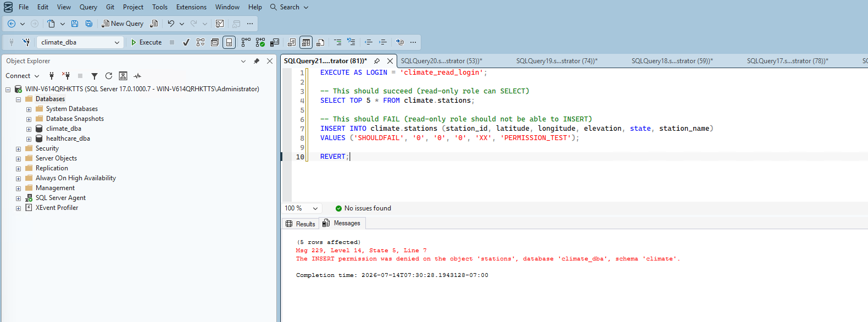Toggle the IntelliSense Enabled icon
Screen dimensions: 868x322
229,42
